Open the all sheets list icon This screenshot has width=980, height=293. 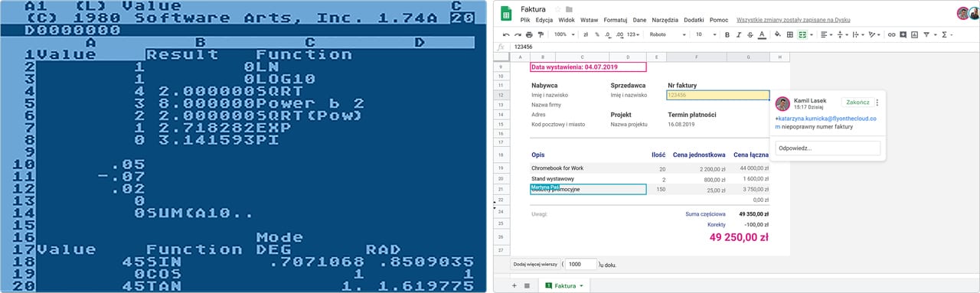(x=527, y=285)
